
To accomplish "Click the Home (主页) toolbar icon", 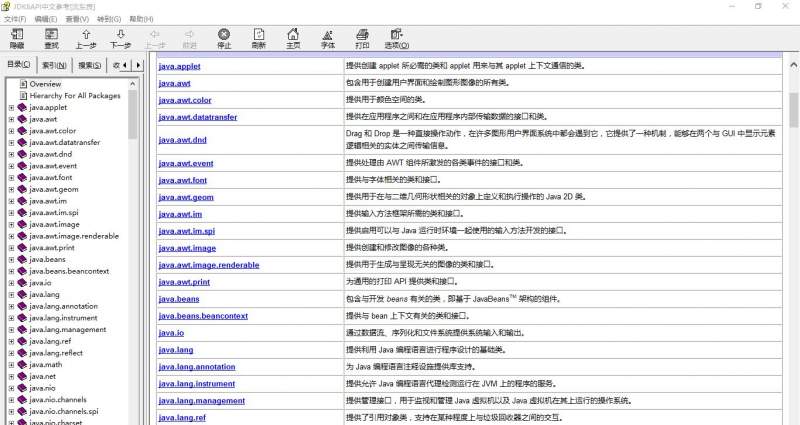I will point(293,34).
